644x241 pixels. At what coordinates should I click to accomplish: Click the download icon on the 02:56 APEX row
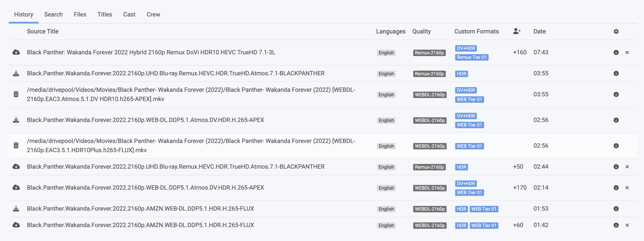tap(16, 120)
